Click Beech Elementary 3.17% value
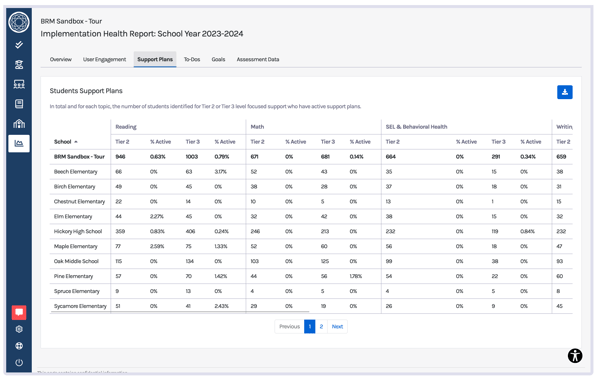The width and height of the screenshot is (600, 379). pyautogui.click(x=220, y=172)
